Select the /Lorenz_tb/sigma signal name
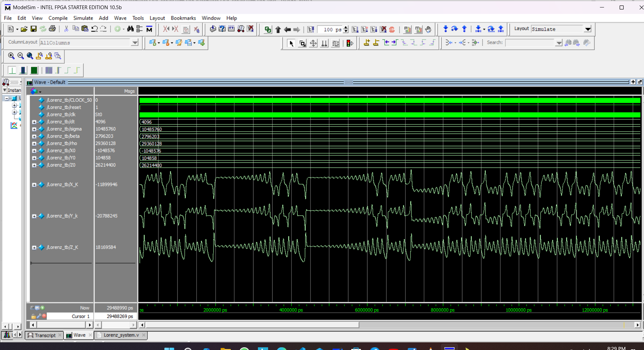644x350 pixels. coord(64,129)
